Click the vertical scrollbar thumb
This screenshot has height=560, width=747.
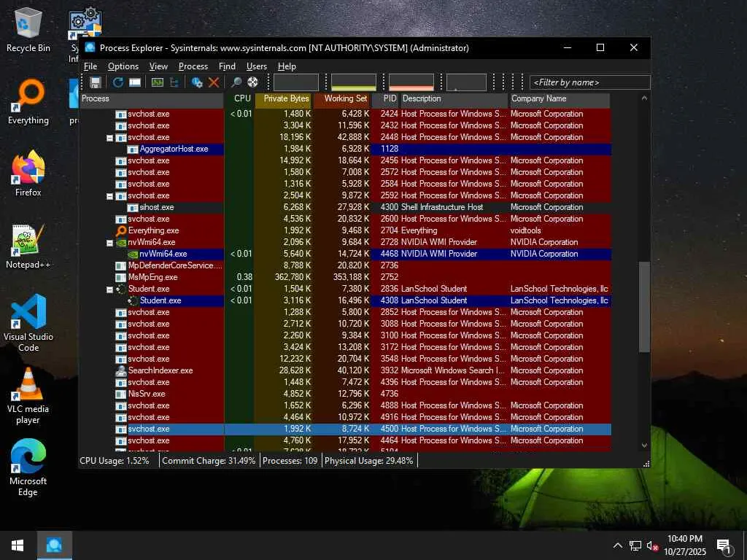tap(644, 307)
